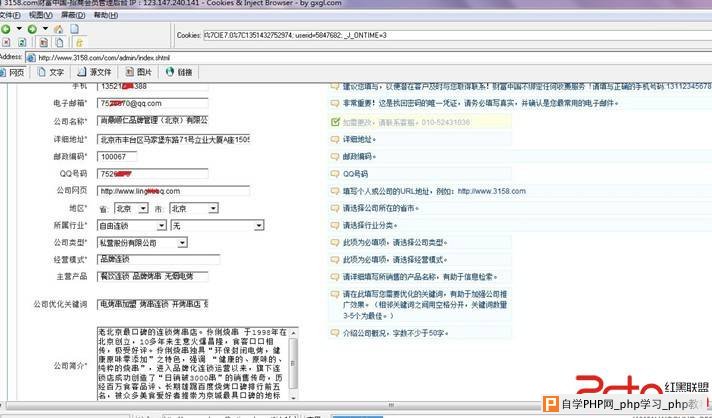Click the page horizontal scrollbar at bottom
This screenshot has width=712, height=418.
click(391, 405)
